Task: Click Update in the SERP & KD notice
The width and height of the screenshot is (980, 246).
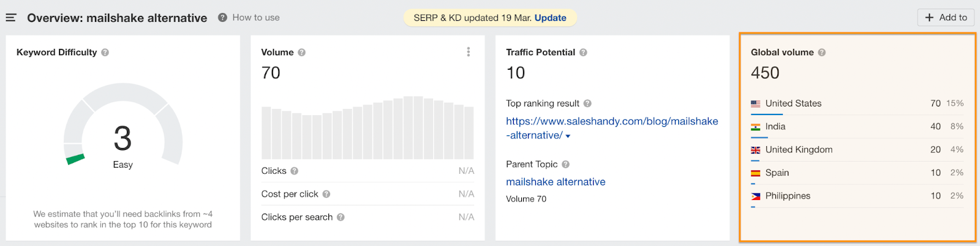Action: click(x=550, y=18)
